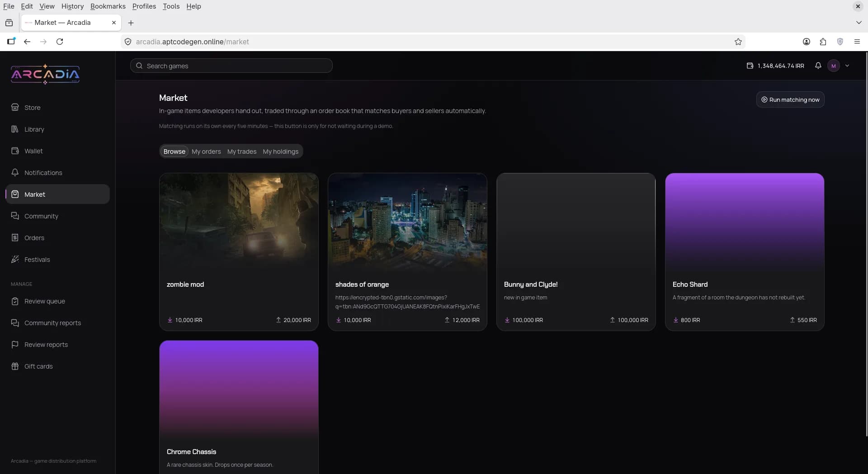
Task: Reload the page
Action: point(60,42)
